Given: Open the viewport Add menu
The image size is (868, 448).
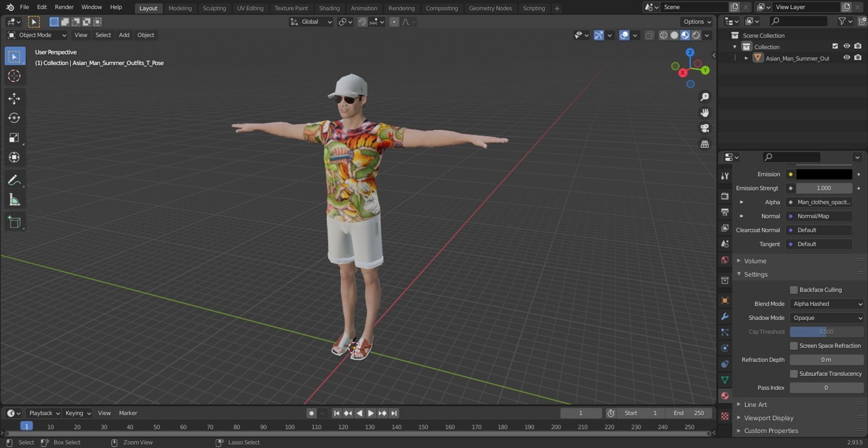Looking at the screenshot, I should click(124, 35).
